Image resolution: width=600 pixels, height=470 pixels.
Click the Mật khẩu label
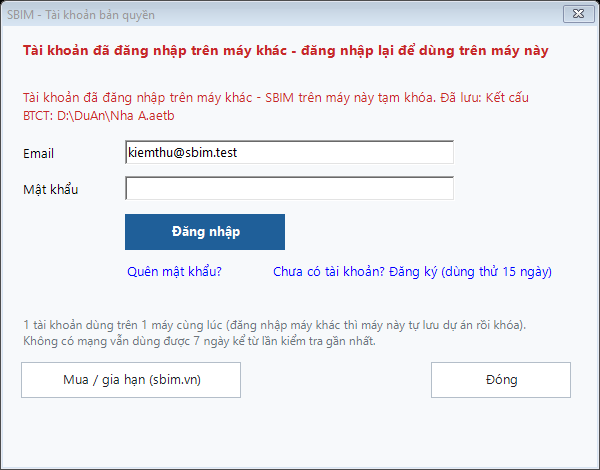tap(51, 189)
